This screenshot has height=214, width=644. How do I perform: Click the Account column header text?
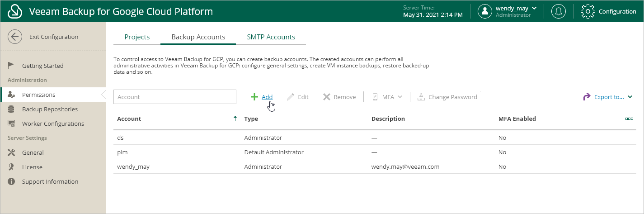[129, 119]
